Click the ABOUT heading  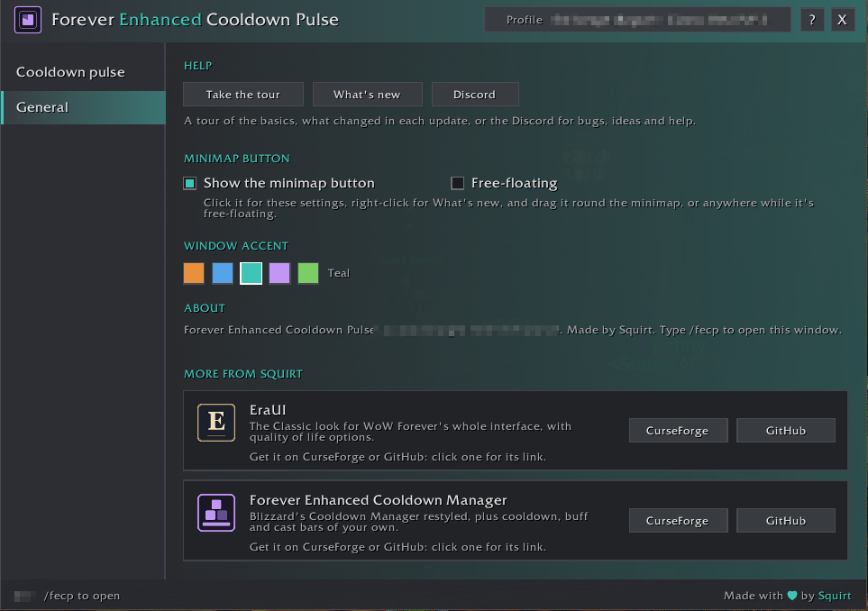point(205,308)
